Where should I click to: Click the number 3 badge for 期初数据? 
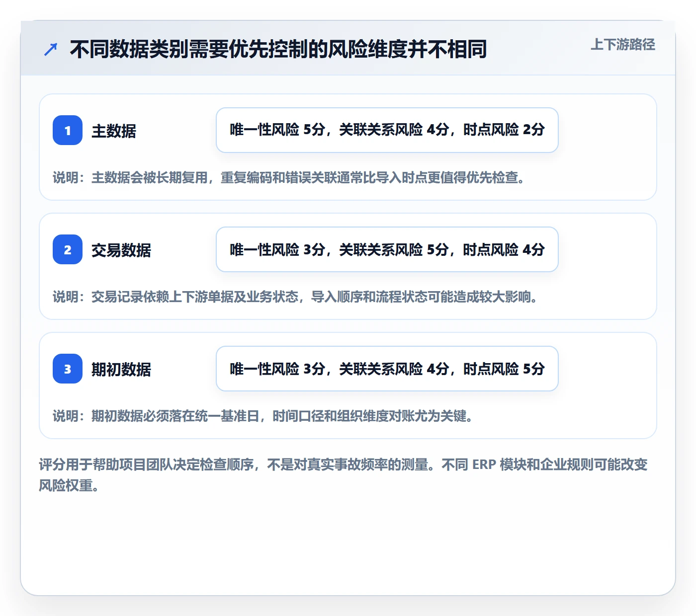point(68,369)
